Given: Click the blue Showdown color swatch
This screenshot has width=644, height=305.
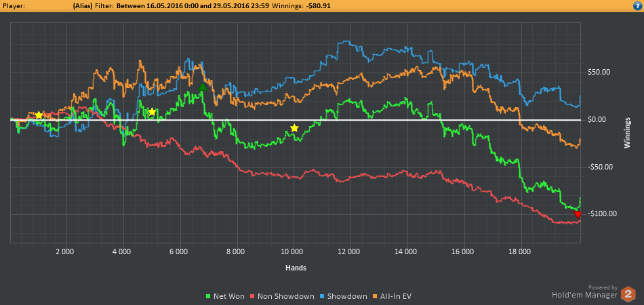Looking at the screenshot, I should click(323, 296).
